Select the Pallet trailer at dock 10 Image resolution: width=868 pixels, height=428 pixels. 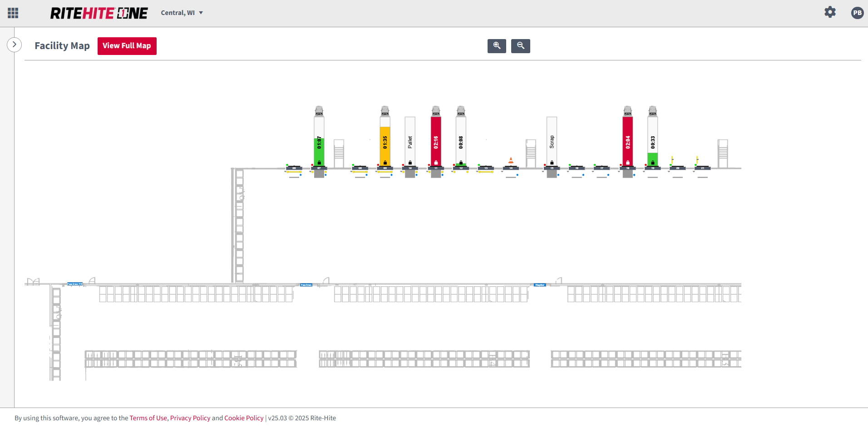(410, 141)
